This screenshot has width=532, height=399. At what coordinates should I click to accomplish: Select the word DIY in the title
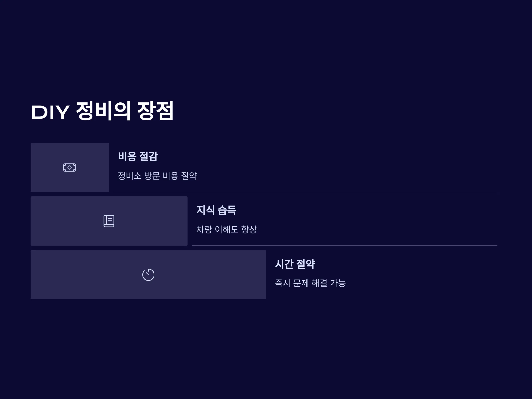(x=50, y=112)
